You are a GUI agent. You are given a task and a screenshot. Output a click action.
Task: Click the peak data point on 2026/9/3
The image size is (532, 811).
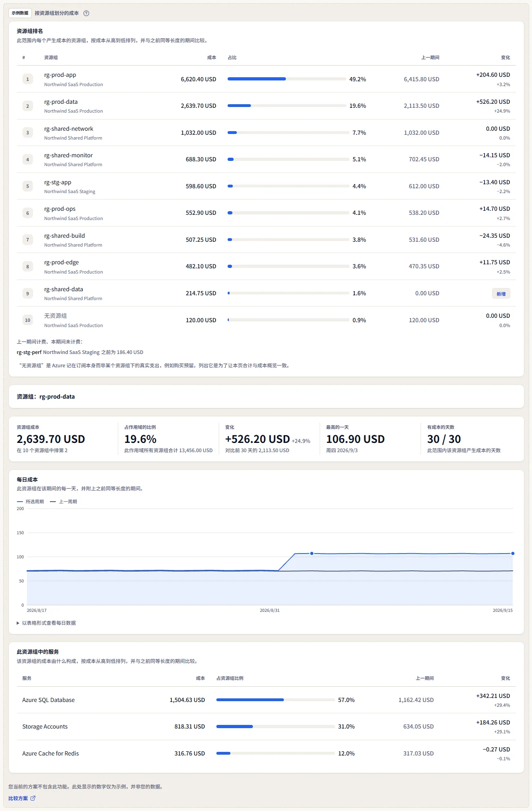[312, 554]
